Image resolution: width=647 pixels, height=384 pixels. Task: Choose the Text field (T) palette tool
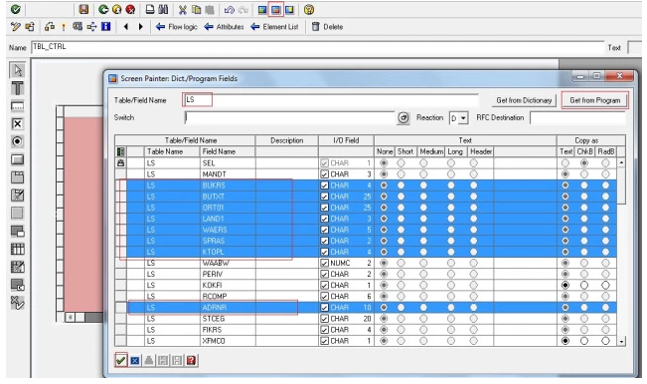tap(17, 88)
